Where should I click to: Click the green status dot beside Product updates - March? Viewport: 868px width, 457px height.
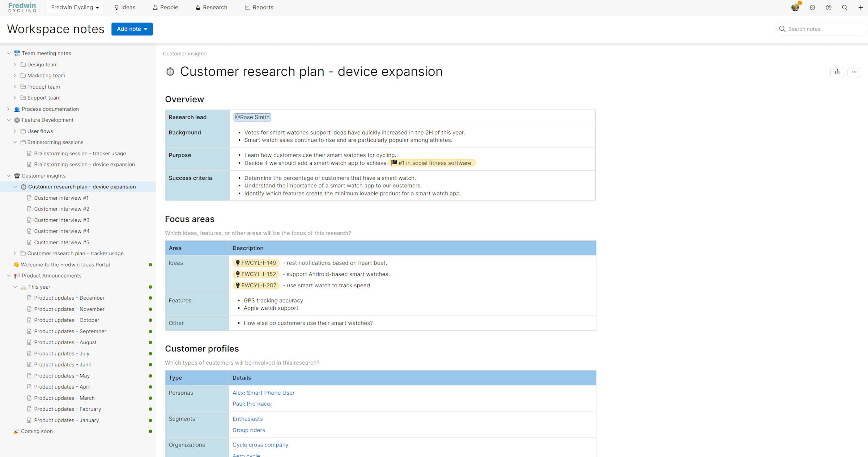(x=150, y=398)
